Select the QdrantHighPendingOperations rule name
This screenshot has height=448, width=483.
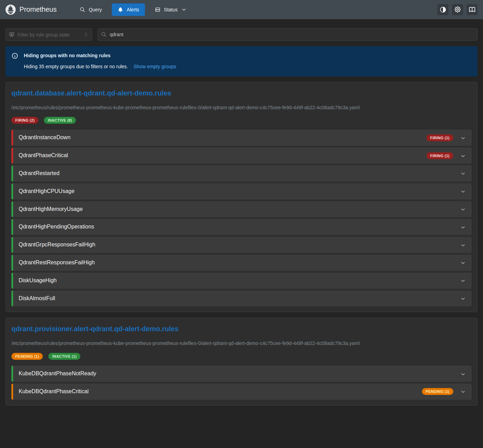coord(56,227)
